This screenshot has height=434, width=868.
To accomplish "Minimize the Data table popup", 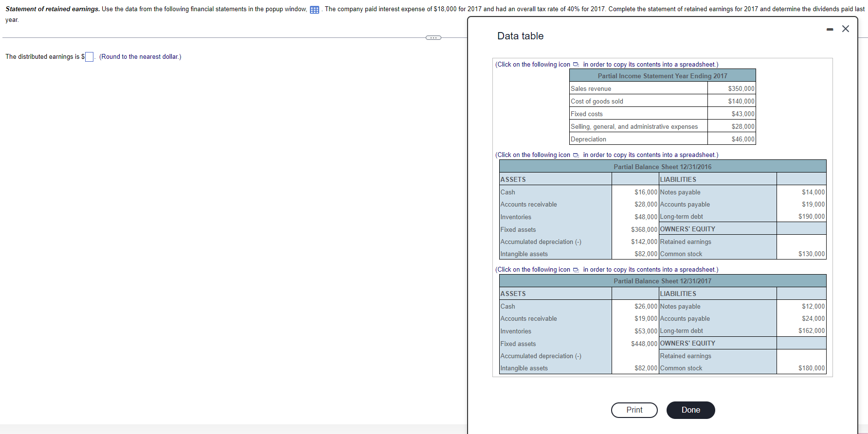I will (x=830, y=29).
